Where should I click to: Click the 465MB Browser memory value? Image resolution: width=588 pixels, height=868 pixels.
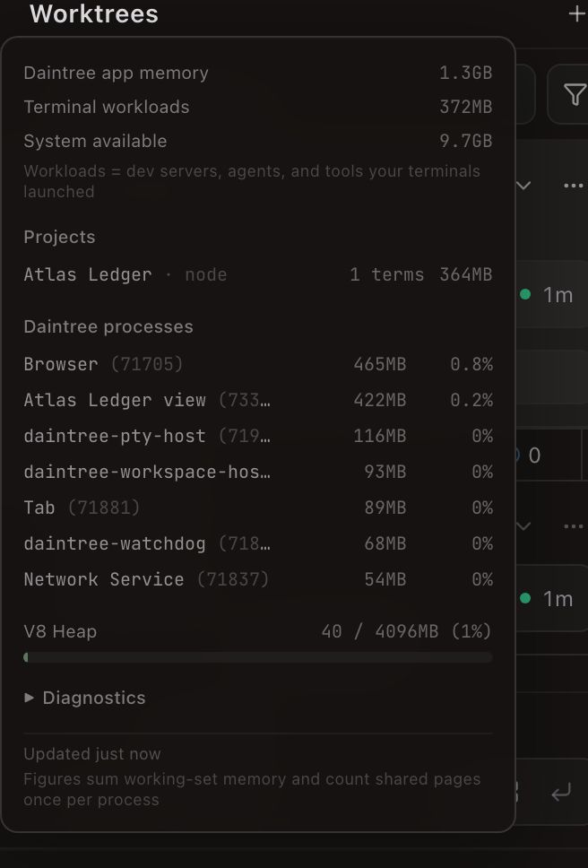pos(379,364)
